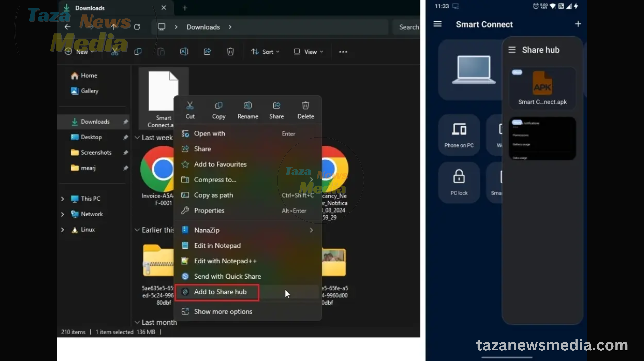Click the toolbar Copy icon
This screenshot has height=361, width=644.
[x=138, y=52]
